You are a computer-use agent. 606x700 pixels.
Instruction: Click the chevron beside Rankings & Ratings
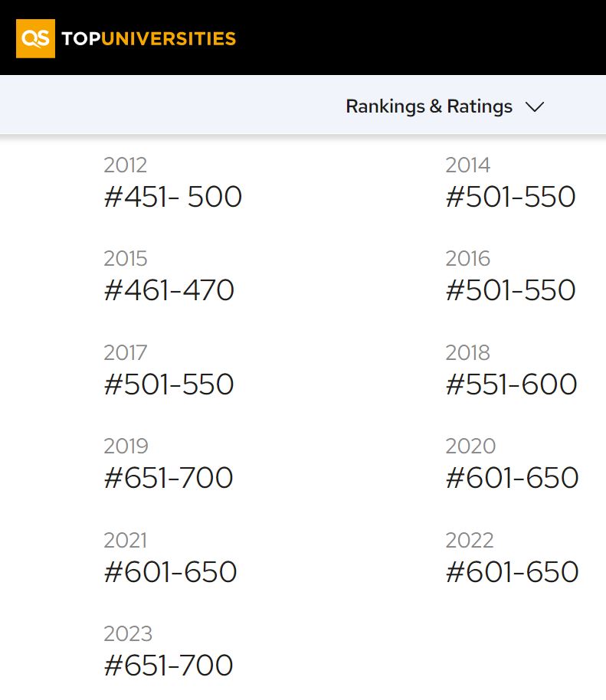(535, 106)
